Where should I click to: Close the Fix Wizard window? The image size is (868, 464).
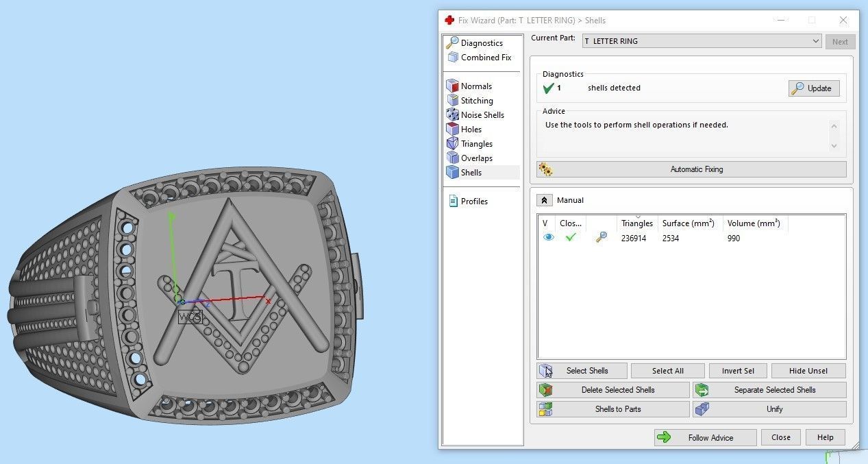click(x=843, y=21)
